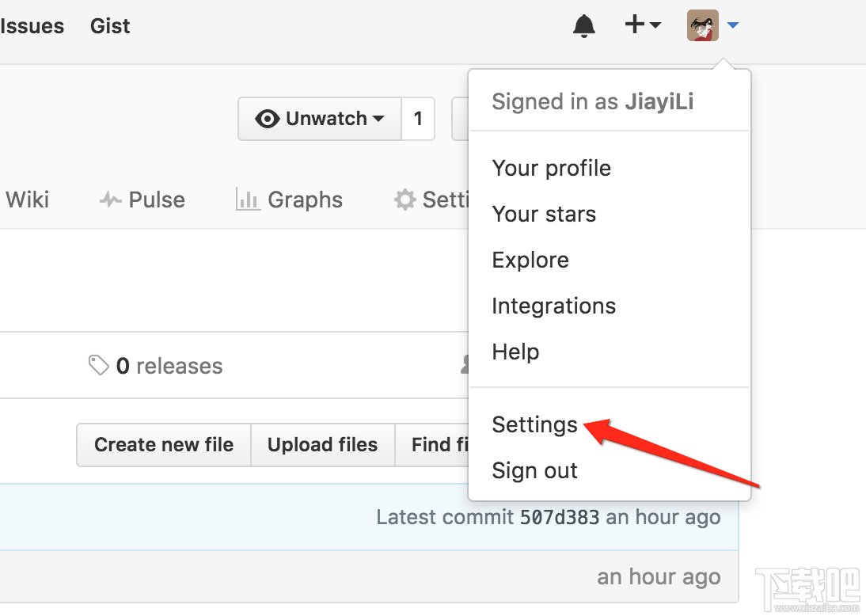
Task: Select Sign out from the menu
Action: point(534,470)
